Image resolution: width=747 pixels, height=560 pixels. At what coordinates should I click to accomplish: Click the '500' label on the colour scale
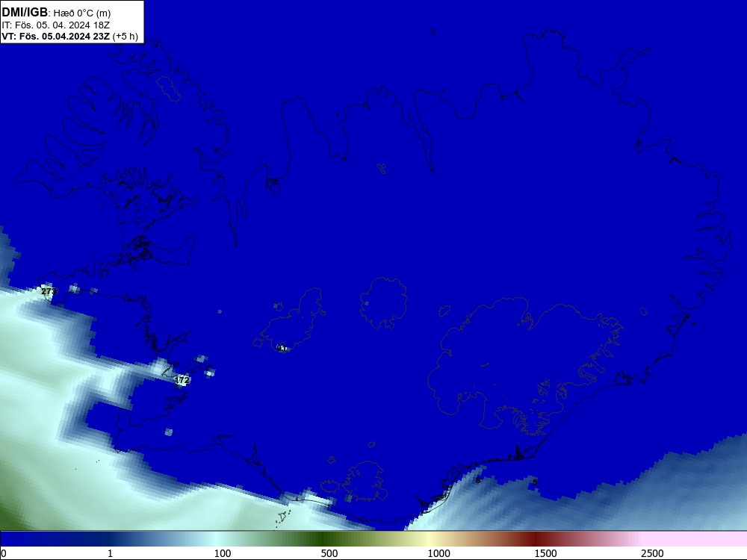click(x=329, y=553)
